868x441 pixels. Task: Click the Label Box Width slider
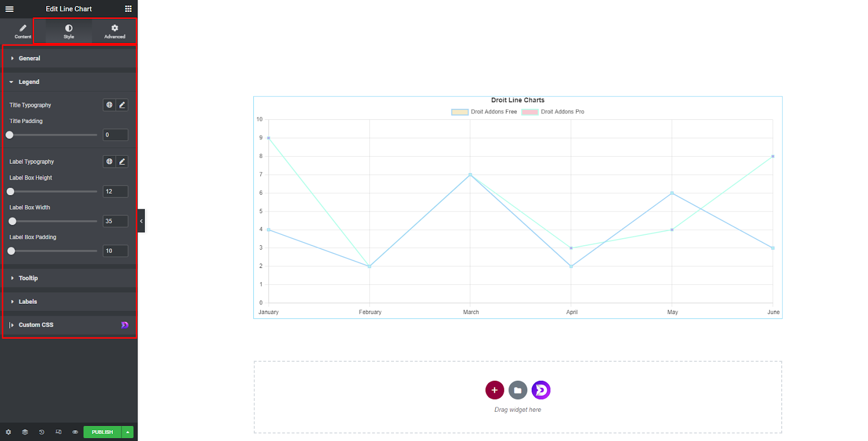click(53, 221)
